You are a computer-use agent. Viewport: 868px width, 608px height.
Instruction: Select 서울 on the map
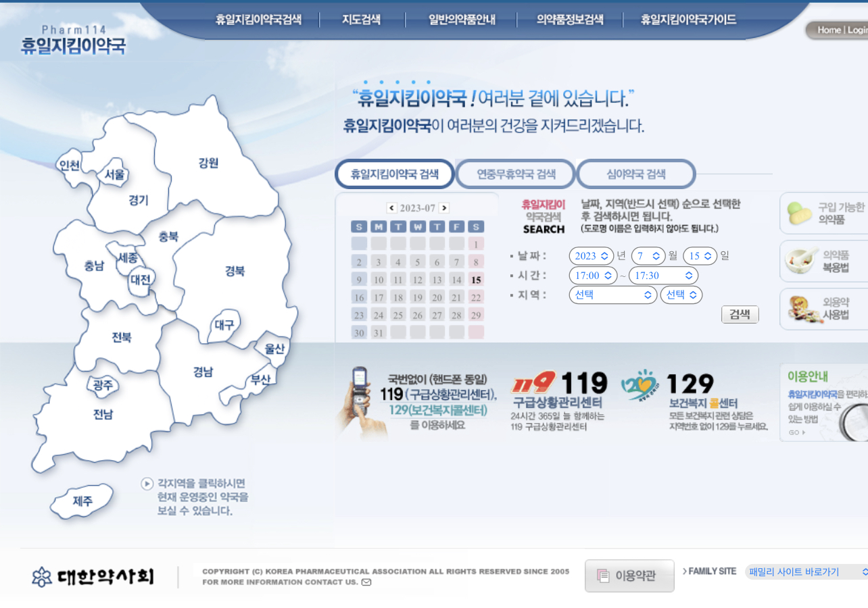[114, 174]
